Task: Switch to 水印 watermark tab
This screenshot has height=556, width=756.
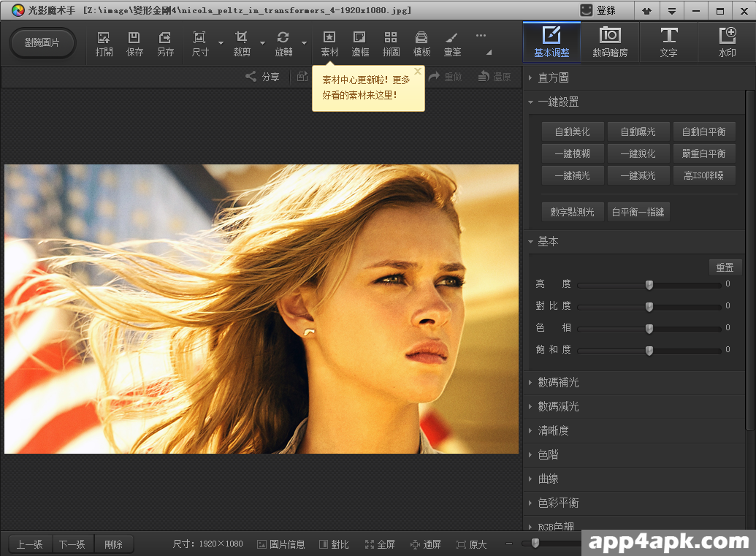Action: [727, 42]
